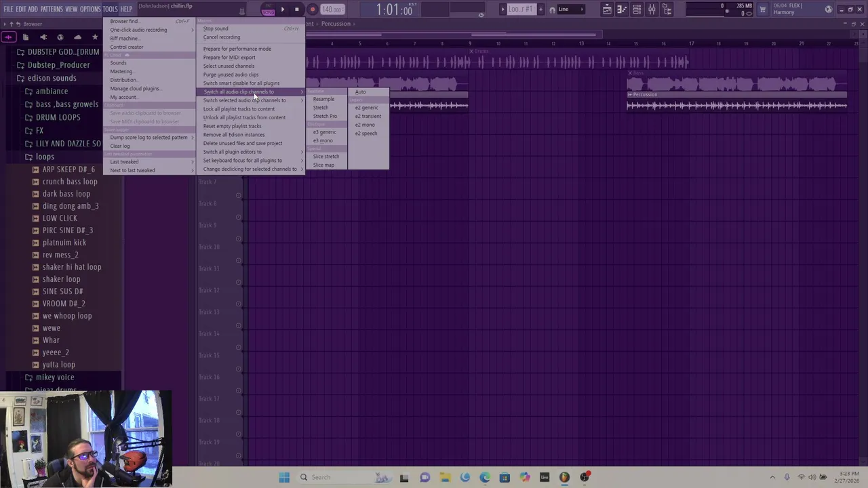The height and width of the screenshot is (488, 868).
Task: Open the Browser view toolbar icon
Action: 667,9
